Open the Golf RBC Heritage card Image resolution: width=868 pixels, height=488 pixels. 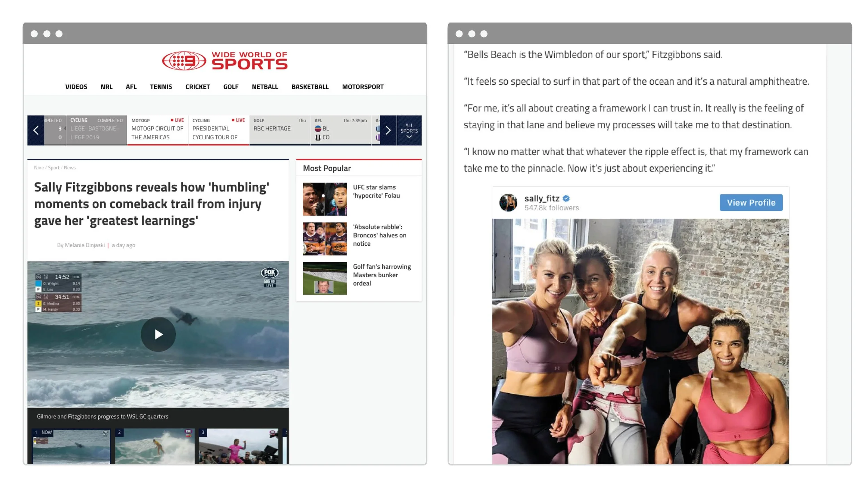279,130
